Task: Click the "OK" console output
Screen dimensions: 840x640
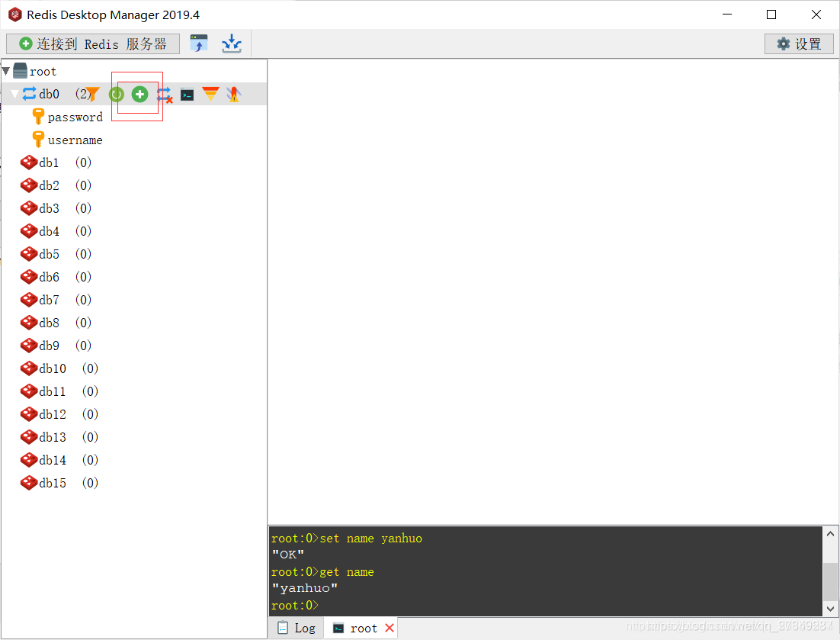Action: [x=287, y=555]
